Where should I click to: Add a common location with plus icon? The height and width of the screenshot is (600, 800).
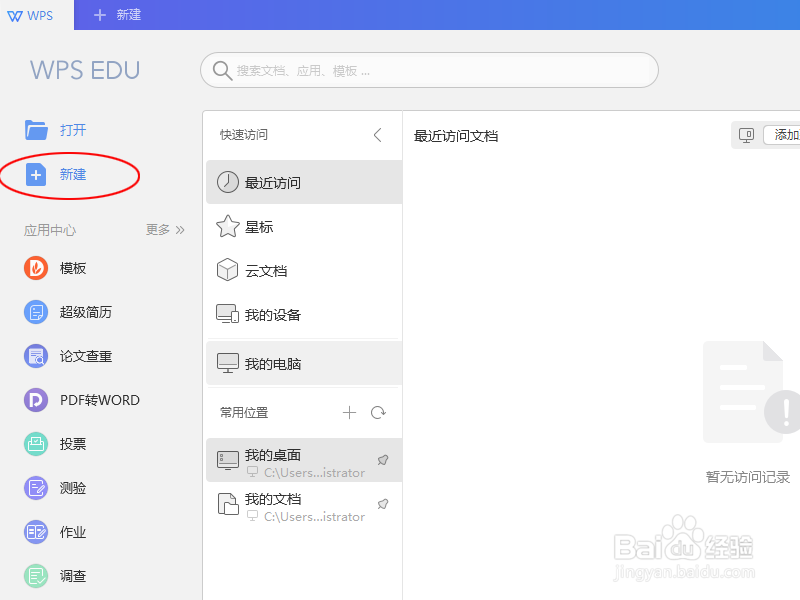pos(349,412)
